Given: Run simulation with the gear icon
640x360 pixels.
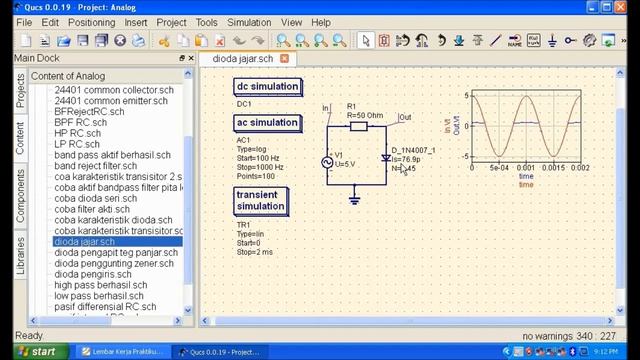Looking at the screenshot, I should pyautogui.click(x=589, y=40).
